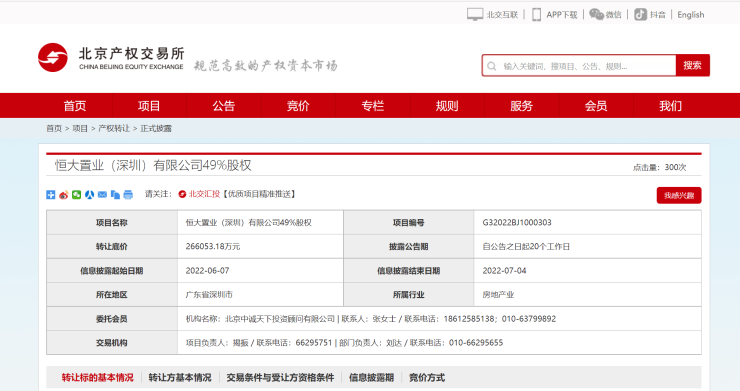Share the project to Weibo

click(64, 195)
